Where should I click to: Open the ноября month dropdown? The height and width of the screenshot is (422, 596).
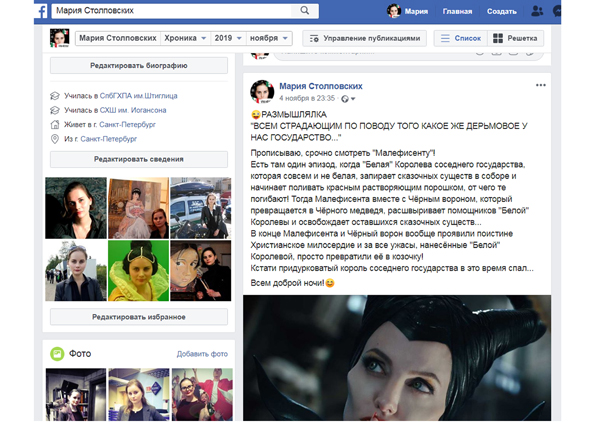pyautogui.click(x=269, y=38)
